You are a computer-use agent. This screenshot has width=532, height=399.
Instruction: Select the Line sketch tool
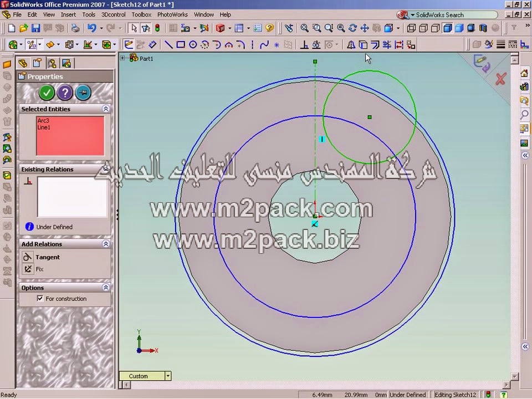pyautogui.click(x=168, y=44)
